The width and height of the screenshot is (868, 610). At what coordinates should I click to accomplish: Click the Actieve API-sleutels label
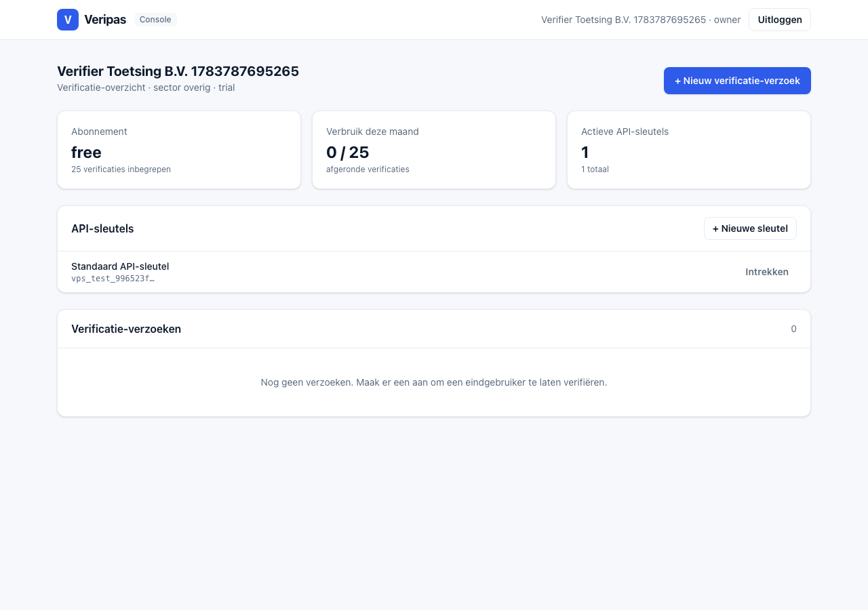625,131
